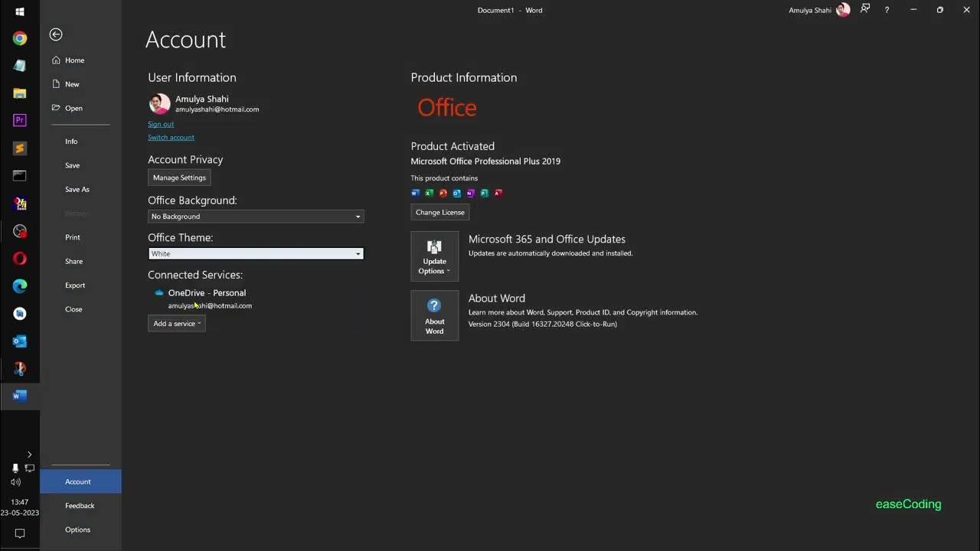Screen dimensions: 980x551
Task: Click the Help question mark icon
Action: (x=887, y=10)
